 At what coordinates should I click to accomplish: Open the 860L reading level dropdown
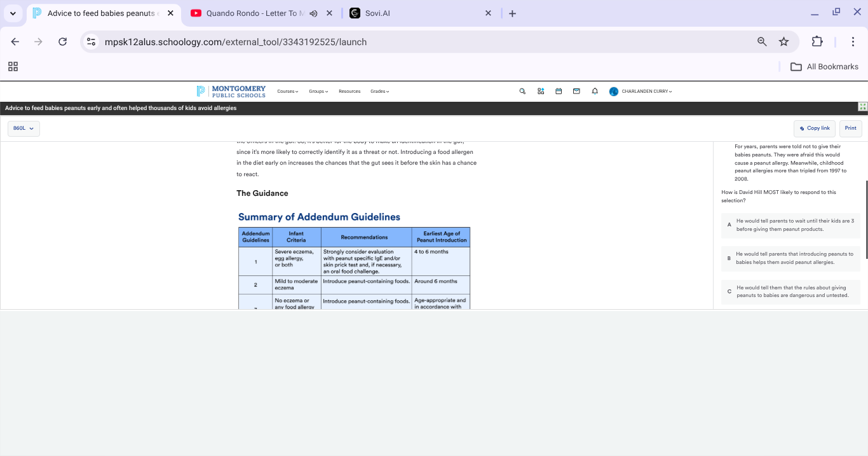tap(24, 128)
